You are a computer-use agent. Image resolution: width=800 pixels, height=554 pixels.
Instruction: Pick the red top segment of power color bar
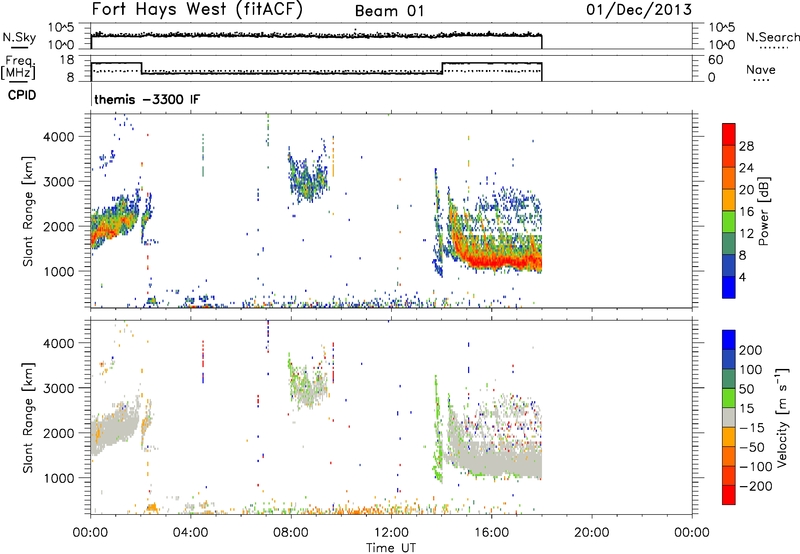coord(729,135)
